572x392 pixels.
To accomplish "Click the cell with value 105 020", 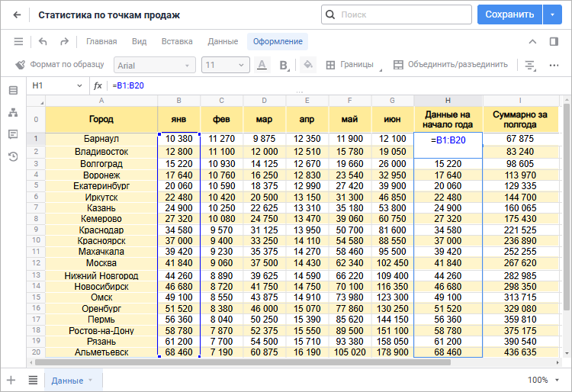I will coord(349,352).
